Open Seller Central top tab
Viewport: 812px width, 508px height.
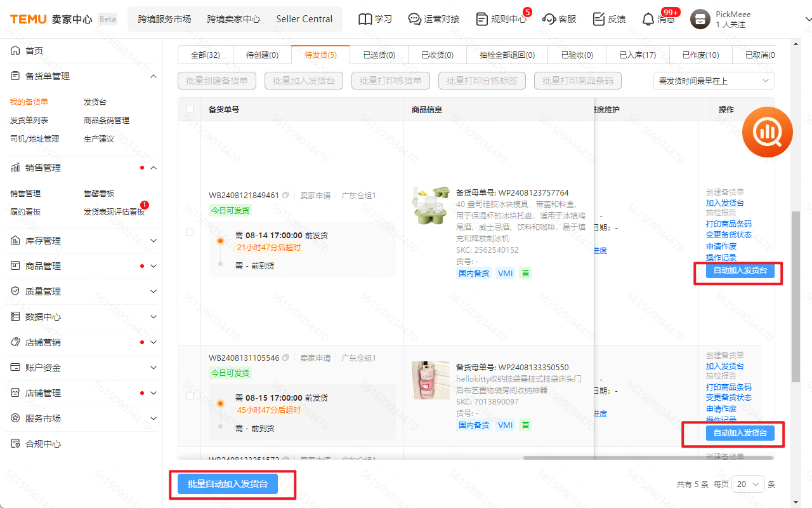point(304,19)
